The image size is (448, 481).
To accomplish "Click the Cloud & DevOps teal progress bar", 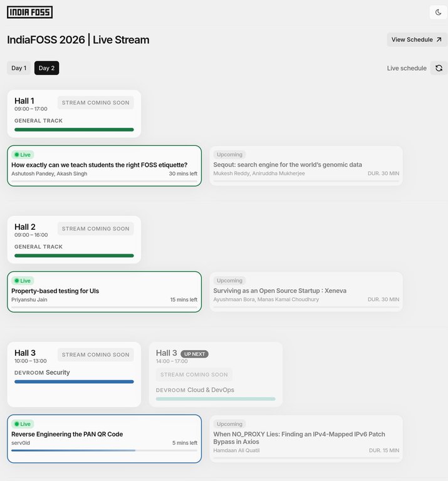I will [x=216, y=399].
